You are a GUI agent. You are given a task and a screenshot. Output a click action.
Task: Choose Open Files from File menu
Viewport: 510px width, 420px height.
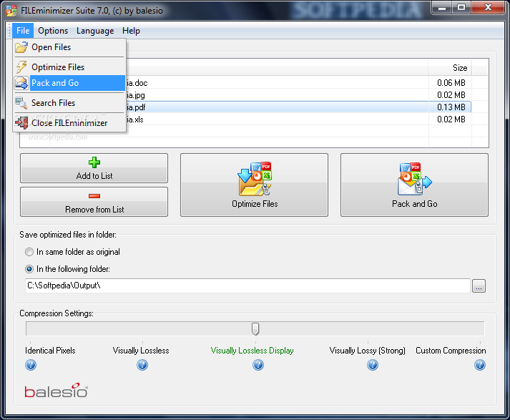[69, 47]
